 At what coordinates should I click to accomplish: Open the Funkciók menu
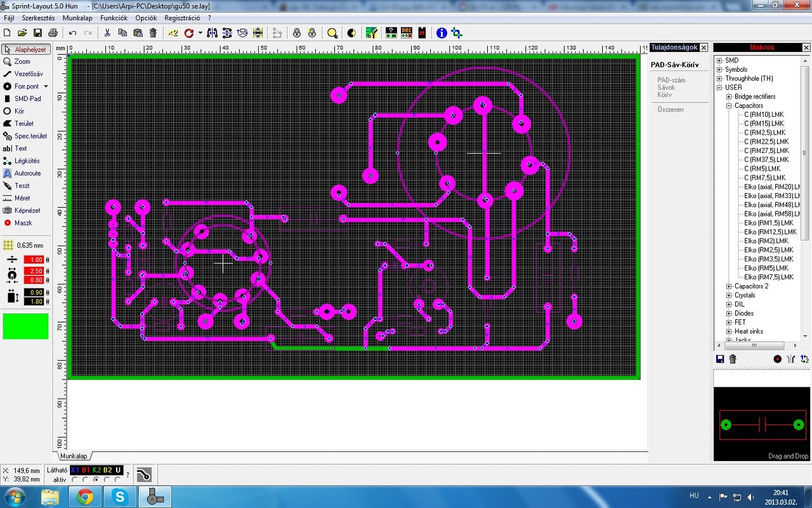coord(114,18)
